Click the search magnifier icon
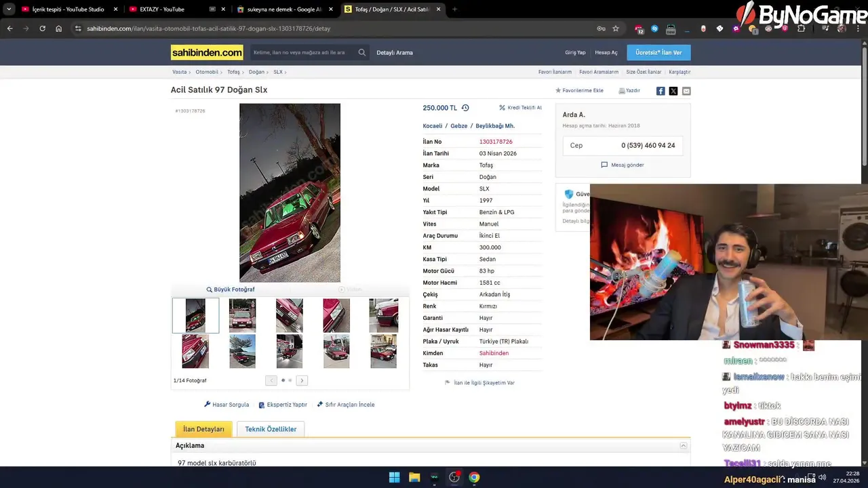Image resolution: width=868 pixels, height=488 pixels. click(x=362, y=52)
